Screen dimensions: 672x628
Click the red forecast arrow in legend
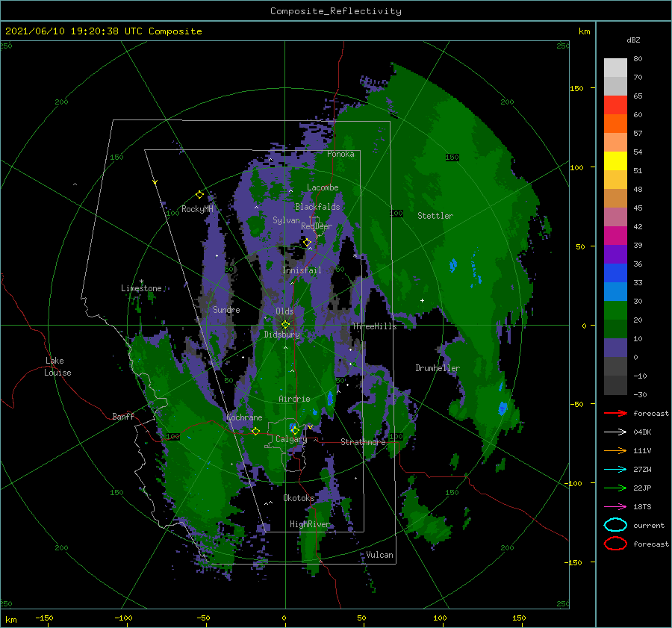pyautogui.click(x=615, y=413)
